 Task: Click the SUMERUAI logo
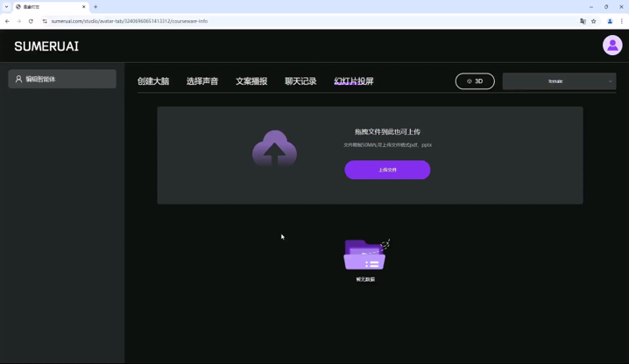46,46
